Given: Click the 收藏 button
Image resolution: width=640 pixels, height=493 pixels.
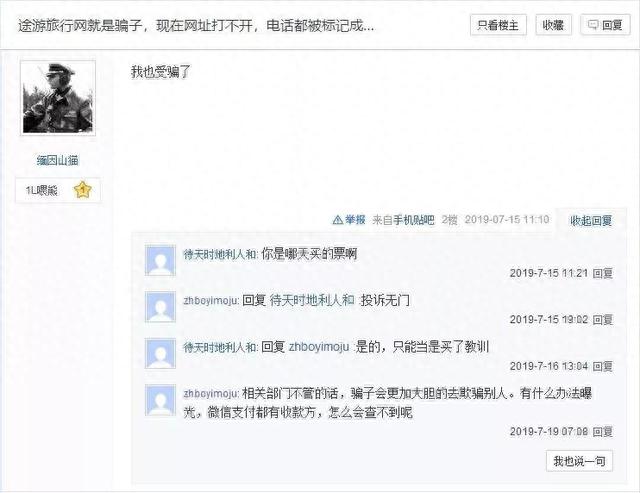Looking at the screenshot, I should pos(553,25).
